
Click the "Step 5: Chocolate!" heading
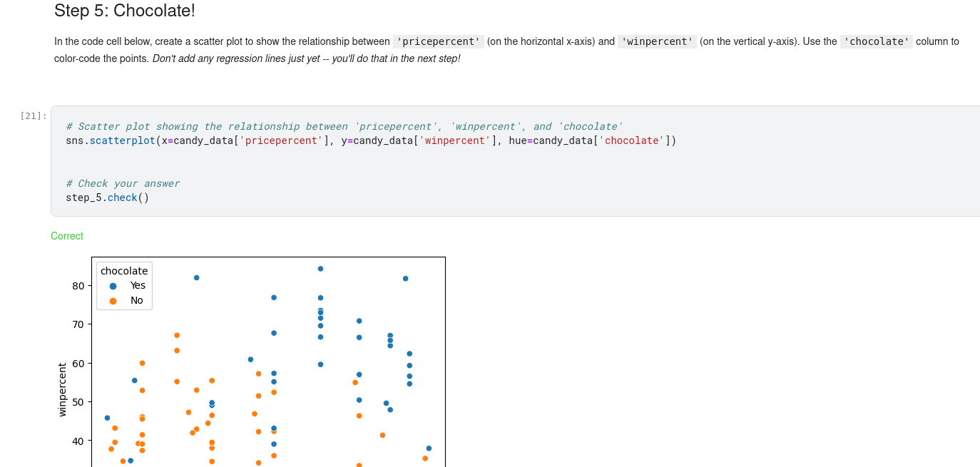pos(125,11)
